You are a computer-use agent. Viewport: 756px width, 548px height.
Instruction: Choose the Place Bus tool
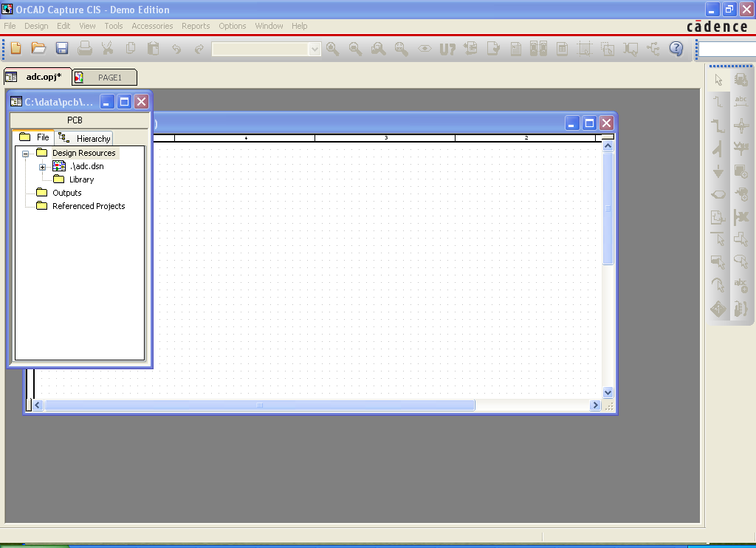718,126
